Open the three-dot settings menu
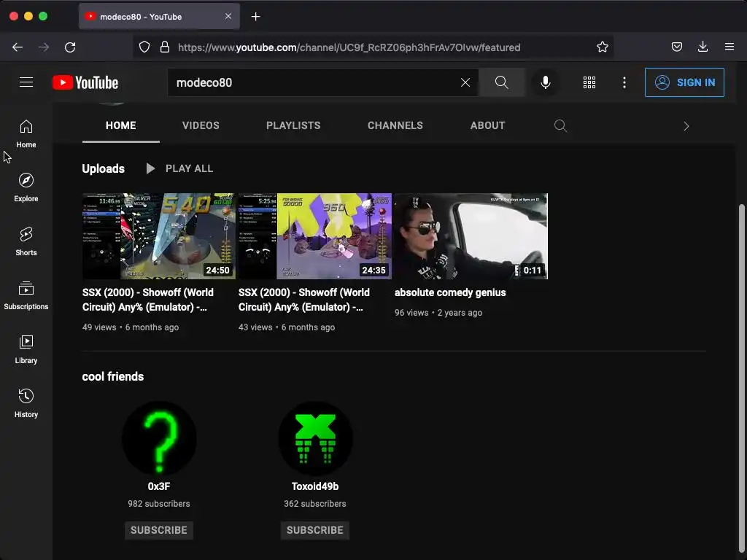This screenshot has height=560, width=747. click(624, 82)
